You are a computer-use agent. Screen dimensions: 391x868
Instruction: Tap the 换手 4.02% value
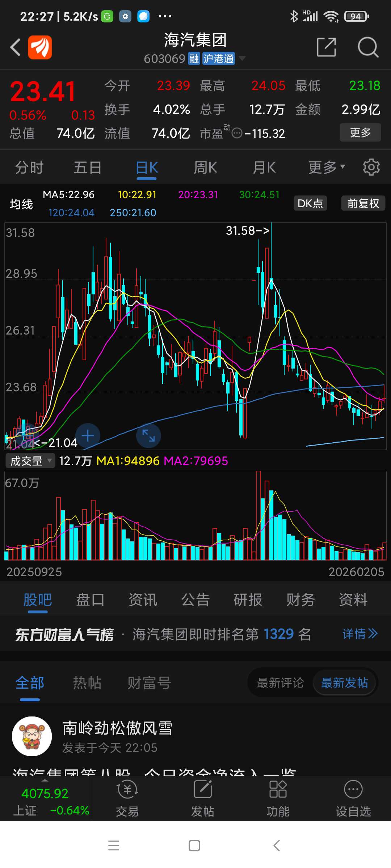pos(172,109)
